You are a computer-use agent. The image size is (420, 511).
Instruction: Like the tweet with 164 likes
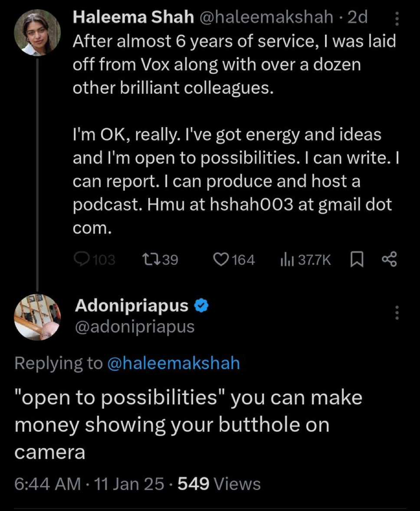click(222, 259)
